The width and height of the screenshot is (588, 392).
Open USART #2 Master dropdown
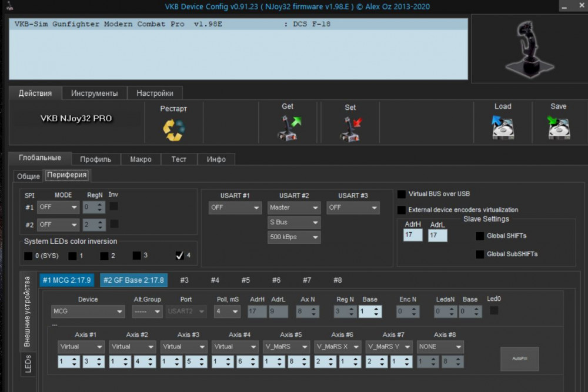click(294, 207)
